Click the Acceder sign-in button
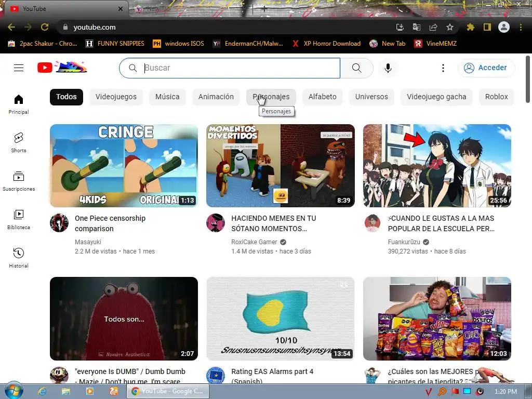 pyautogui.click(x=486, y=68)
